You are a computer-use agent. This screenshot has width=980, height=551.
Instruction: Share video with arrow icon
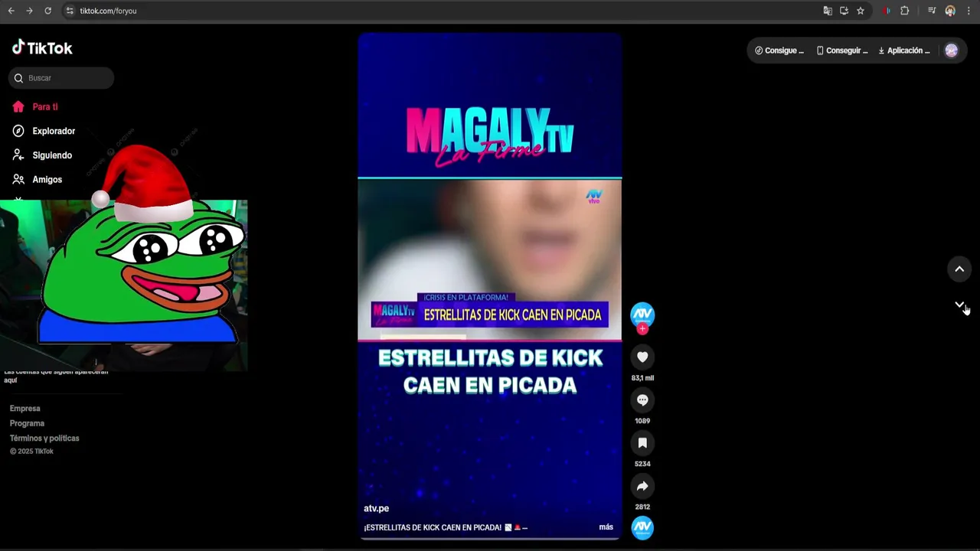tap(642, 486)
